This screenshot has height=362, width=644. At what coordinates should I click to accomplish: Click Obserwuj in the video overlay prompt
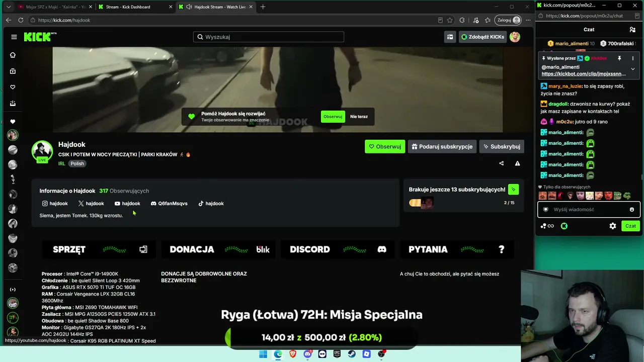click(x=333, y=117)
